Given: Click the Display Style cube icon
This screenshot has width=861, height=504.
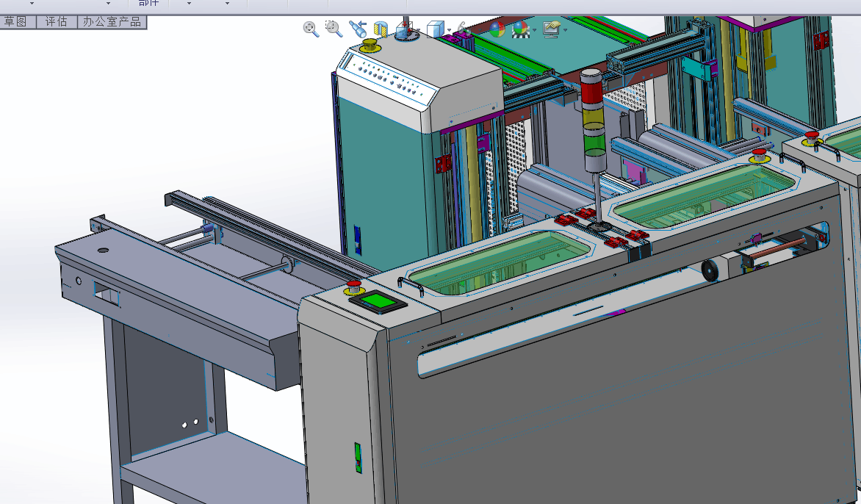Looking at the screenshot, I should pos(435,29).
